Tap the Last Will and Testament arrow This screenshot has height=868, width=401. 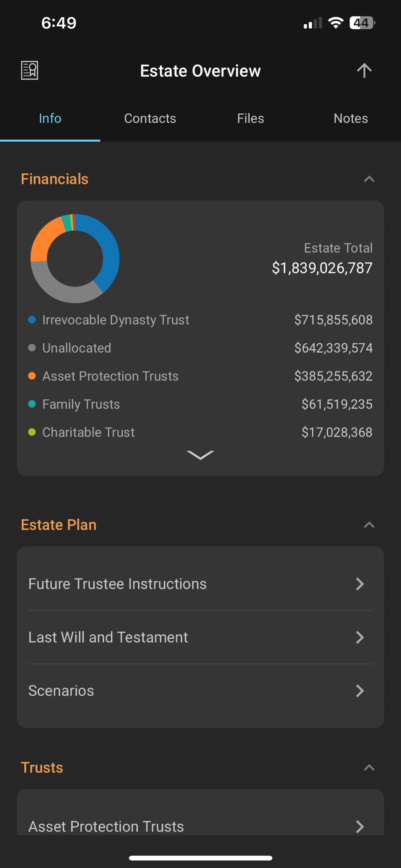click(360, 637)
